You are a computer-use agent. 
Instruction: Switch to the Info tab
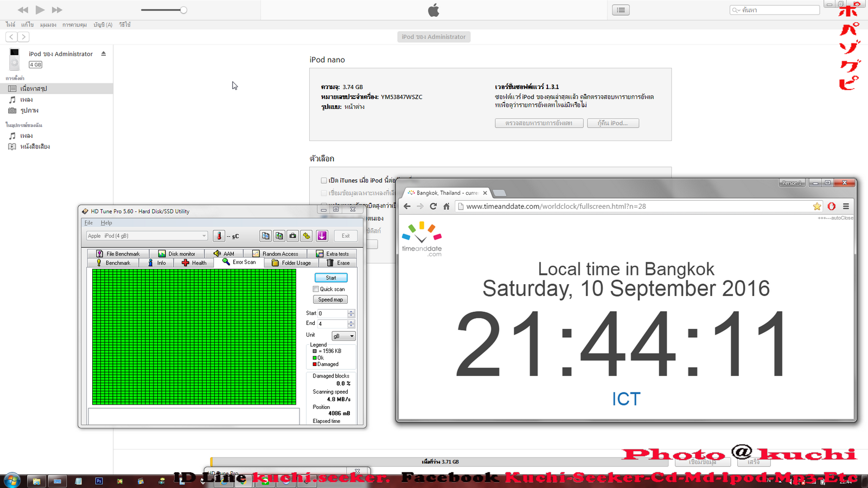click(157, 263)
